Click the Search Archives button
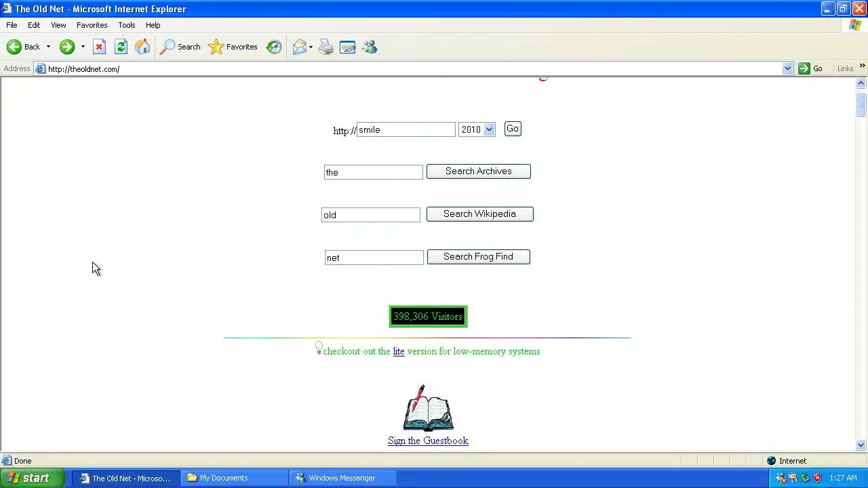The width and height of the screenshot is (868, 488). [x=478, y=171]
